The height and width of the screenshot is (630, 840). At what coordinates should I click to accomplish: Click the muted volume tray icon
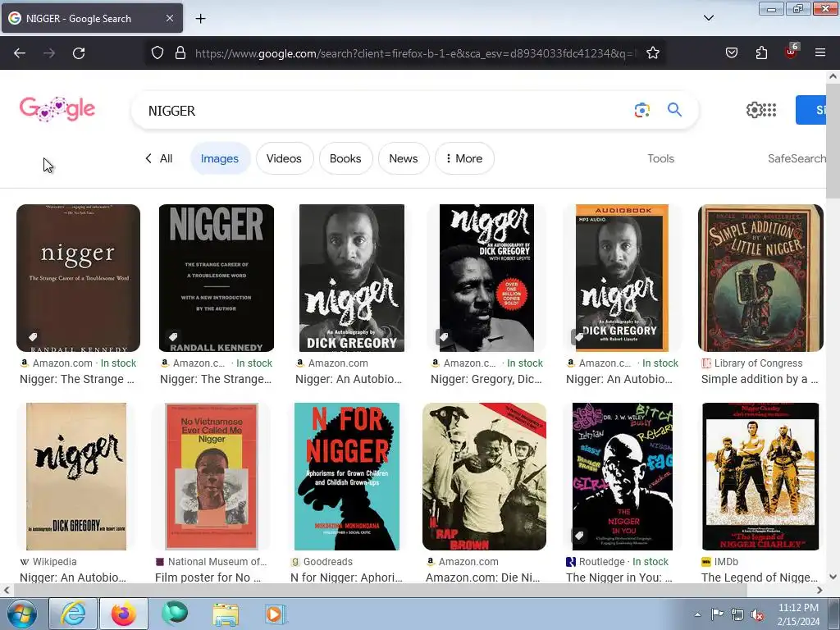757,615
